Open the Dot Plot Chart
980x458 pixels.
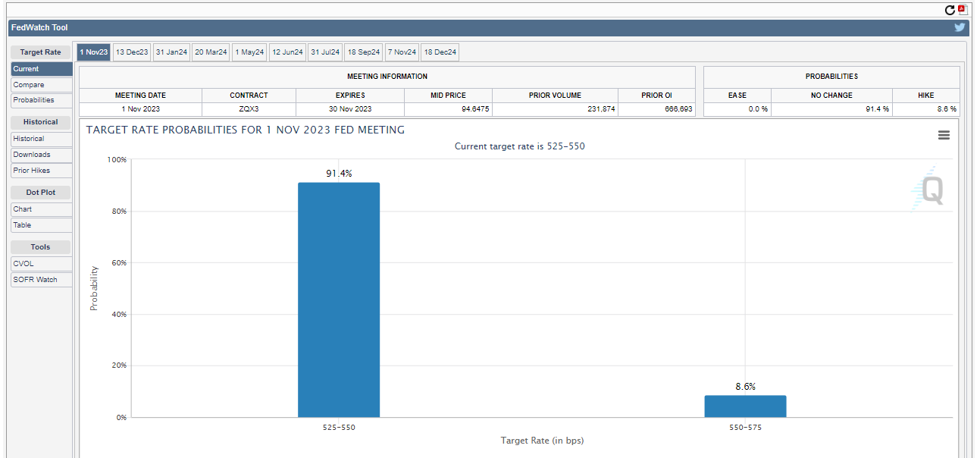click(x=42, y=209)
